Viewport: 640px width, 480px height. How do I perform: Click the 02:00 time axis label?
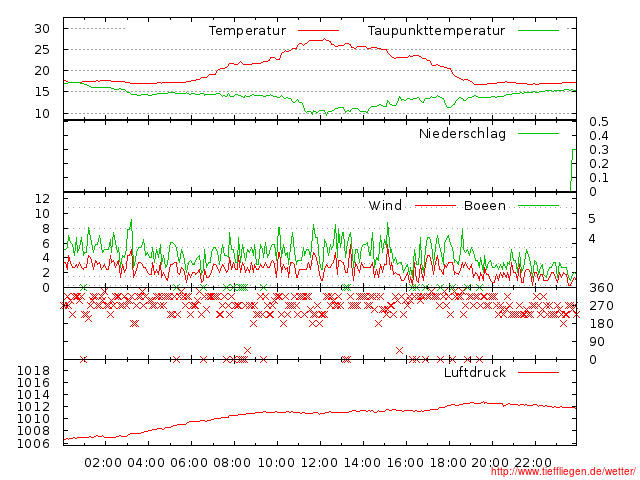pyautogui.click(x=103, y=463)
